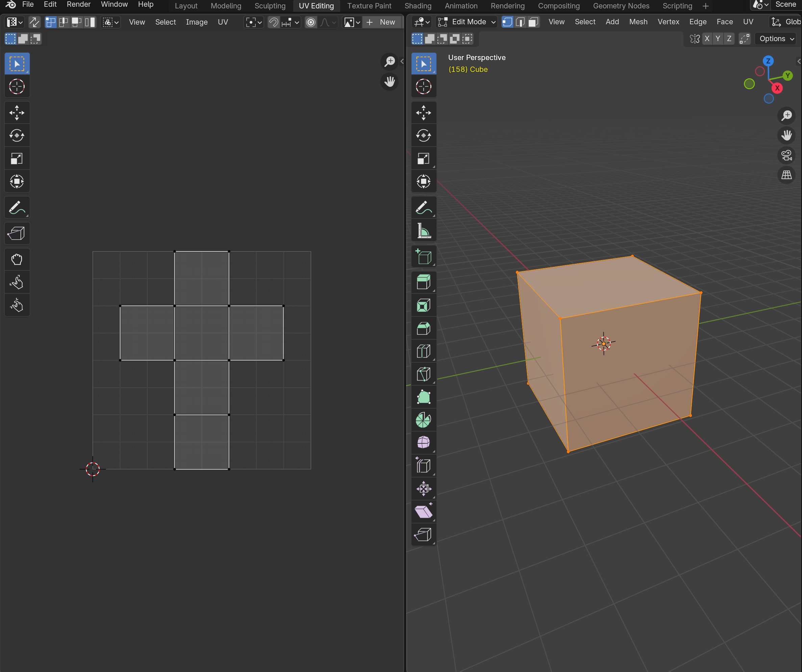The width and height of the screenshot is (802, 672).
Task: Switch to the Texture Paint workspace tab
Action: (369, 6)
